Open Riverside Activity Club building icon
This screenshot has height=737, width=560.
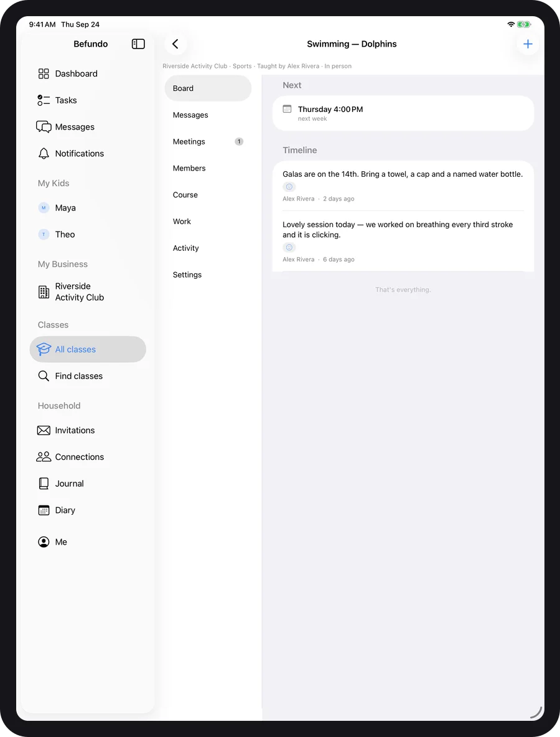pos(44,292)
